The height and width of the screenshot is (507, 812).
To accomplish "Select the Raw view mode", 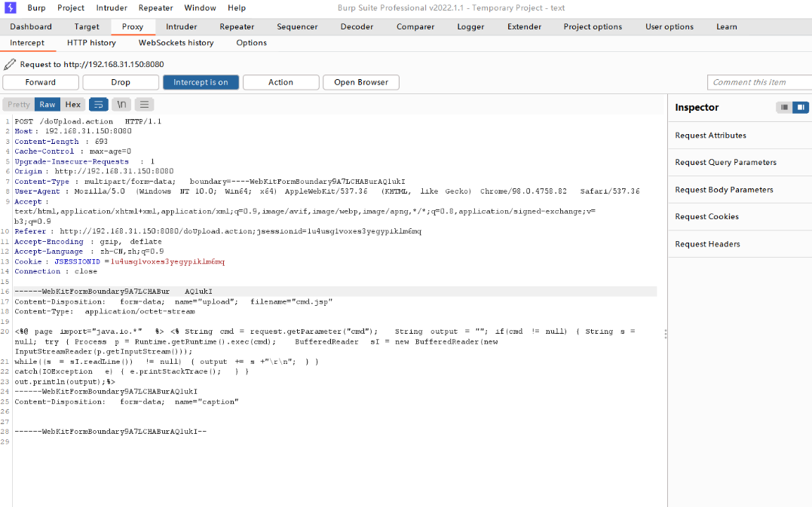I will point(47,105).
